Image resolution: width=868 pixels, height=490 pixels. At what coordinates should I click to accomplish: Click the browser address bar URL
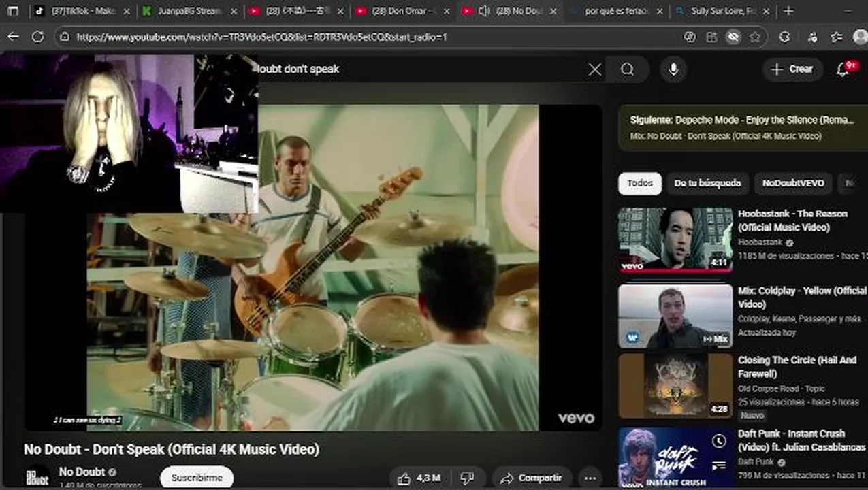(261, 37)
